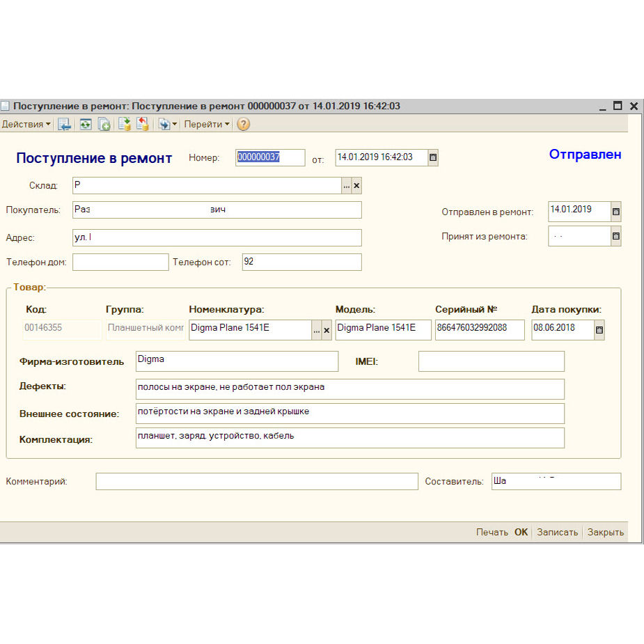Click the Внешнее состояние input field
Screen dimensions: 644x644
point(350,414)
